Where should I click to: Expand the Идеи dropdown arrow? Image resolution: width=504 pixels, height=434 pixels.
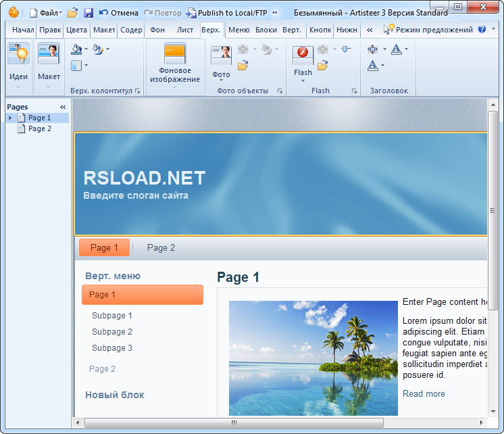pos(18,87)
